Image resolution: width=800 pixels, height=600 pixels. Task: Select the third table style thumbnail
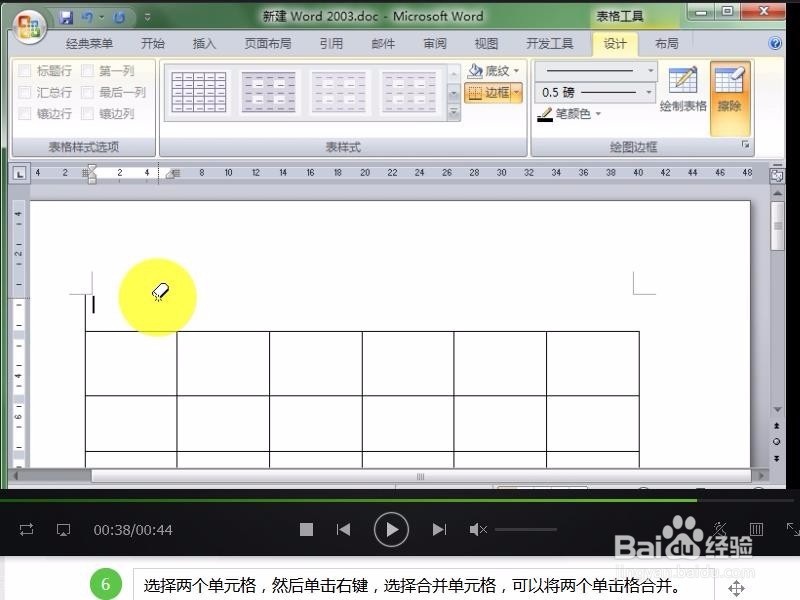[339, 92]
